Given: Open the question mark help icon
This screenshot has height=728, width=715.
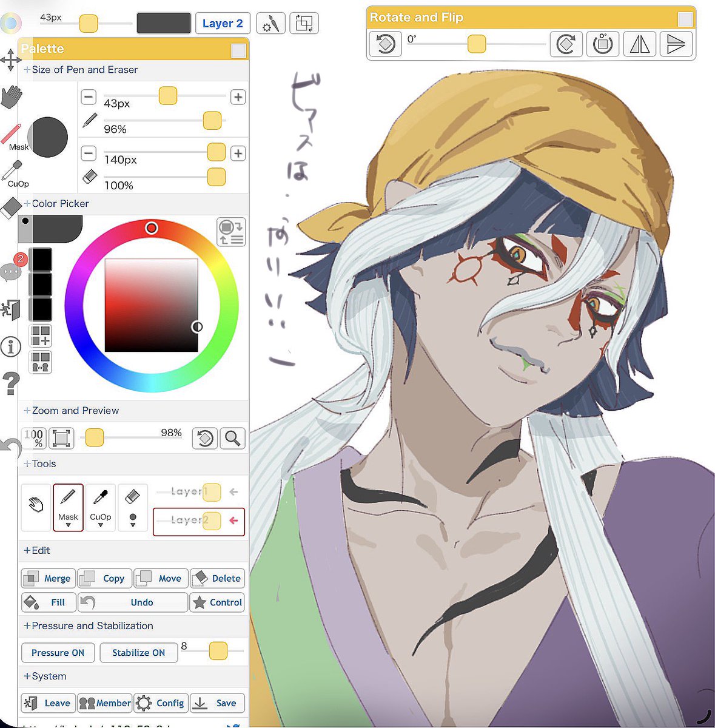Looking at the screenshot, I should 11,384.
